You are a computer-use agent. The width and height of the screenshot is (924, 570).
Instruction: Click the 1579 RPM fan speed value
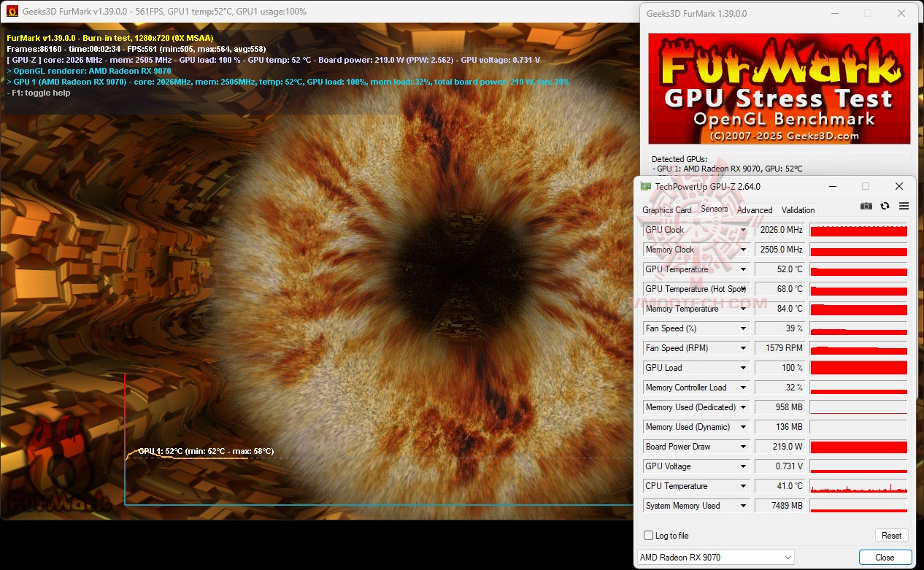pyautogui.click(x=779, y=348)
